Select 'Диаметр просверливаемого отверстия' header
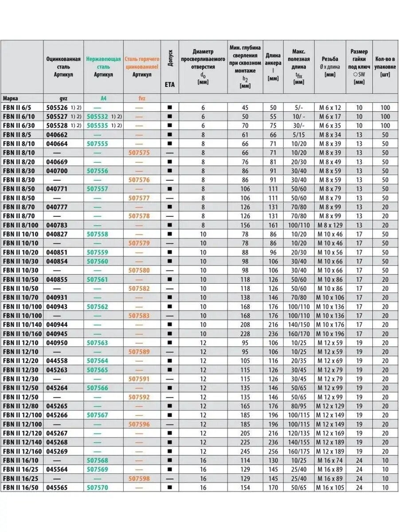Screen dimensions: 399x532 tap(203, 66)
